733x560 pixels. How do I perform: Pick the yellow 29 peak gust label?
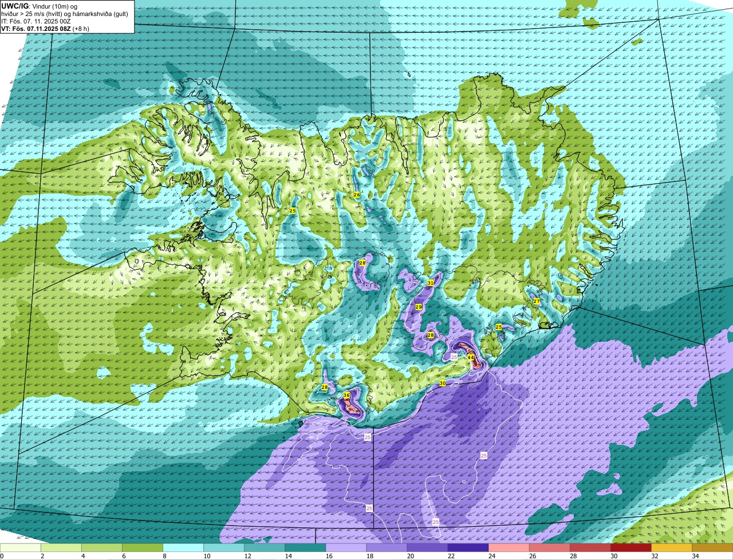(x=419, y=307)
